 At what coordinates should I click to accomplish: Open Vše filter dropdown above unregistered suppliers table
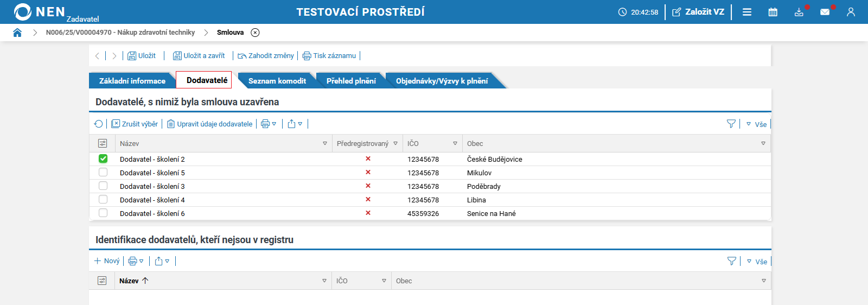tap(757, 262)
